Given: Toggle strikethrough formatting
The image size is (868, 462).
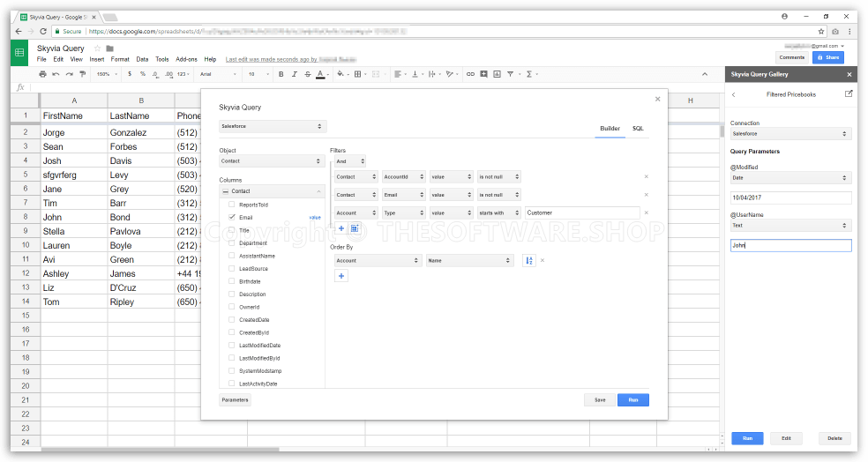Looking at the screenshot, I should tap(308, 74).
